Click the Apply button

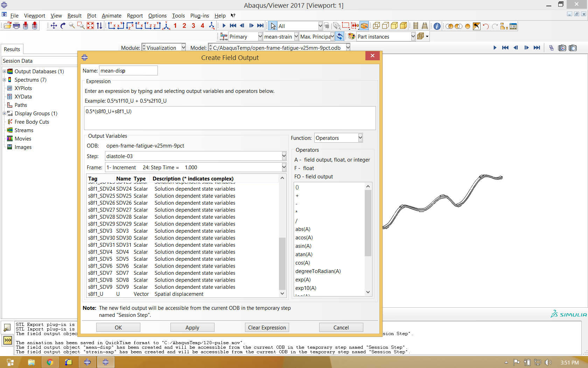(x=192, y=327)
